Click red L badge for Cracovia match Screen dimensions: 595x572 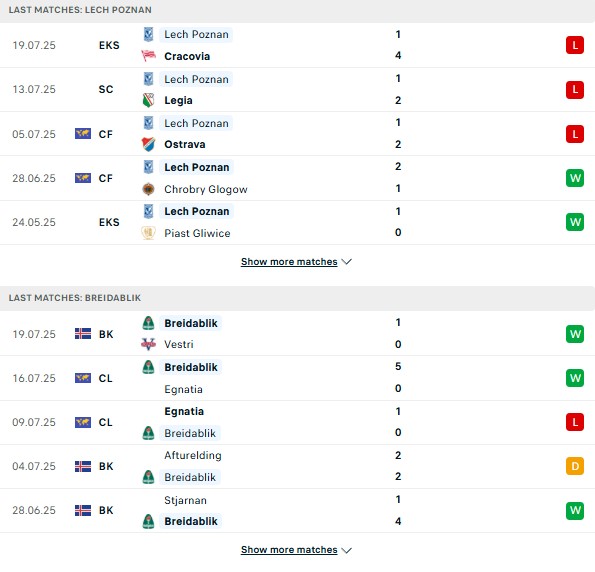575,45
